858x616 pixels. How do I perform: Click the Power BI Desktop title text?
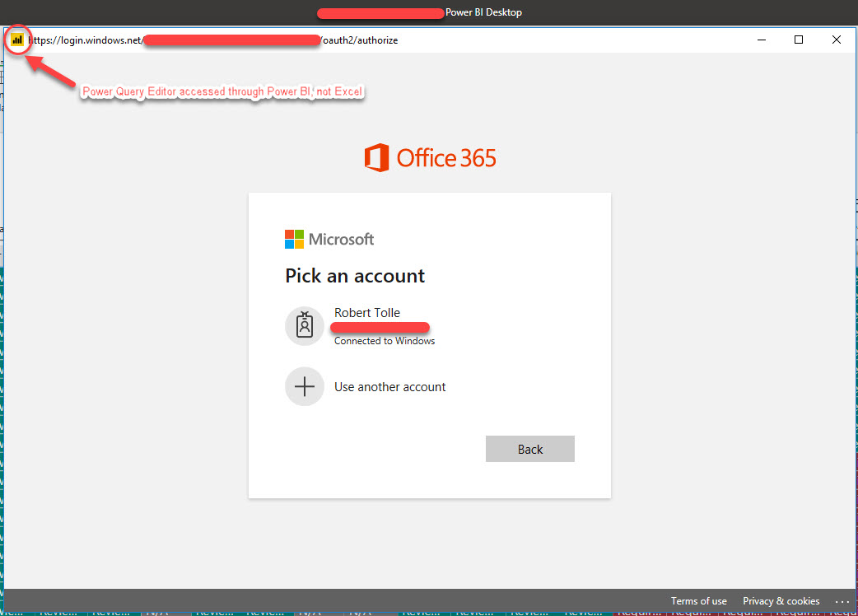[483, 12]
